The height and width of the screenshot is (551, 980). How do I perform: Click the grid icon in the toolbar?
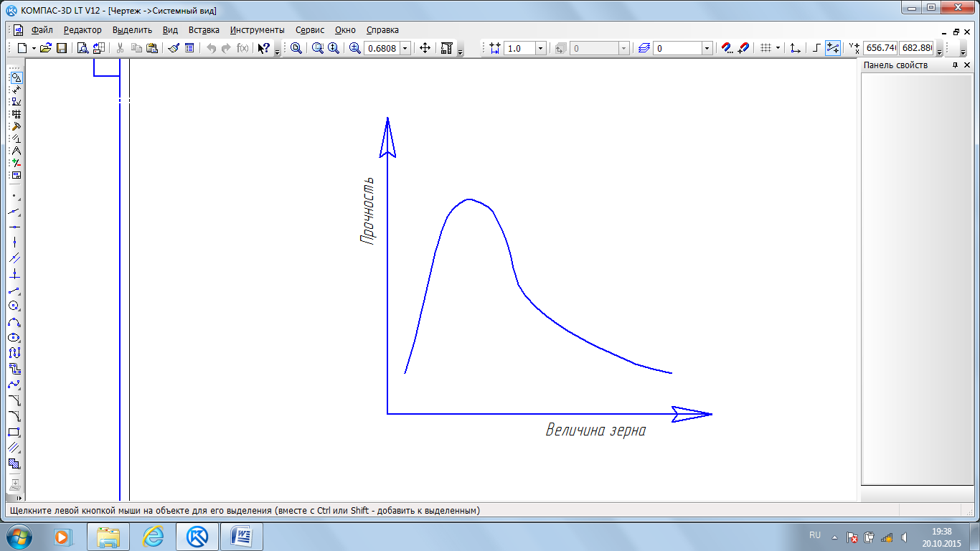pos(765,48)
